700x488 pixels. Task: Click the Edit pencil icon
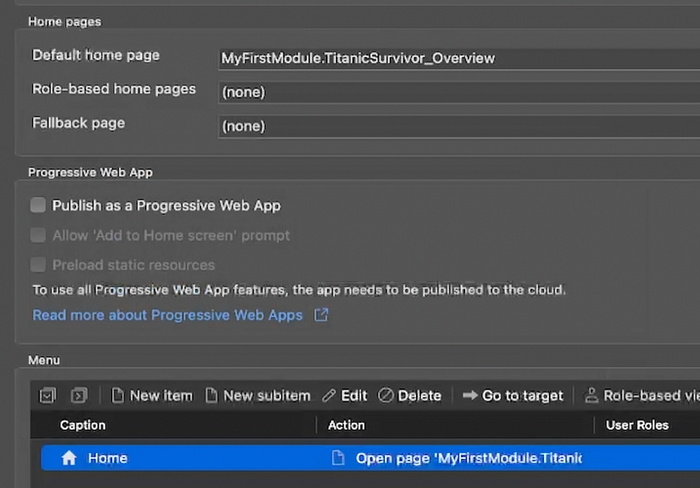329,395
